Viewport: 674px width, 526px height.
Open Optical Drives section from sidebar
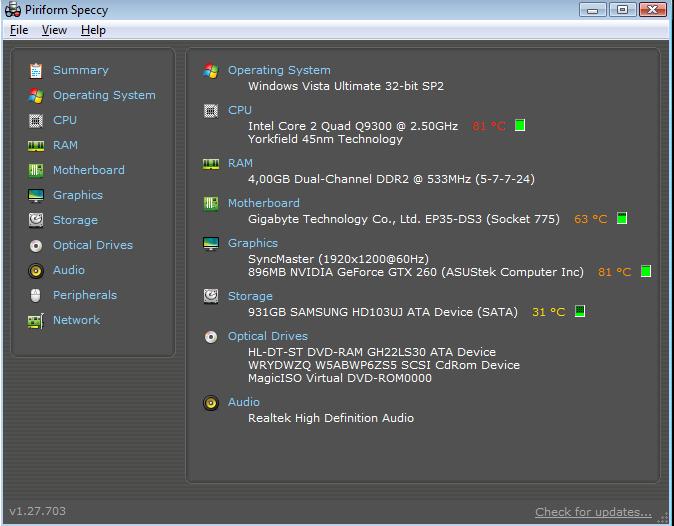[x=93, y=245]
